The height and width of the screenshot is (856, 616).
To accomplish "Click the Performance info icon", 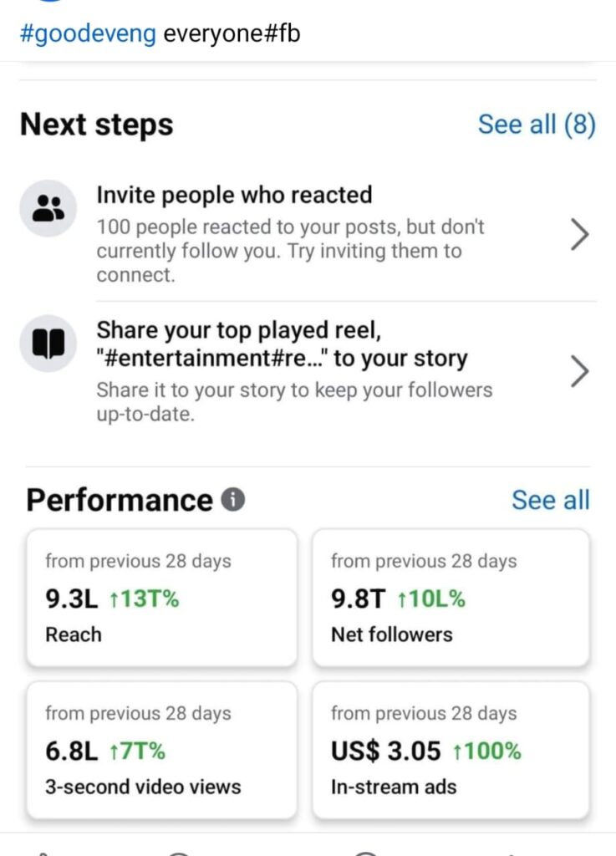I will 233,500.
